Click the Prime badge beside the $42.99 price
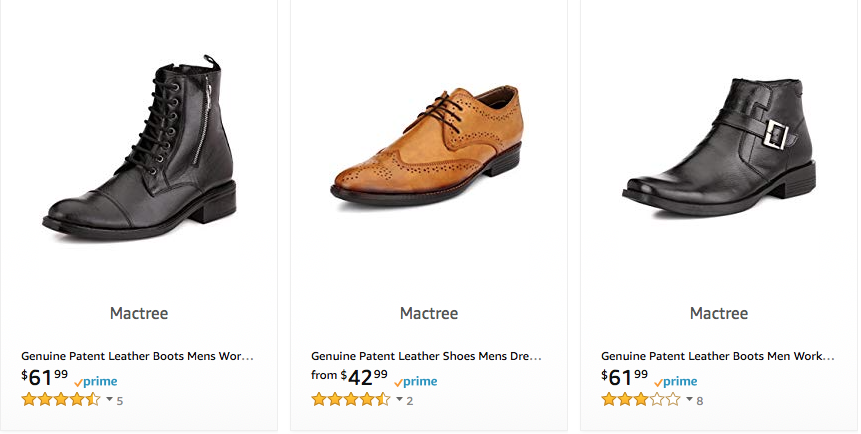 click(416, 381)
